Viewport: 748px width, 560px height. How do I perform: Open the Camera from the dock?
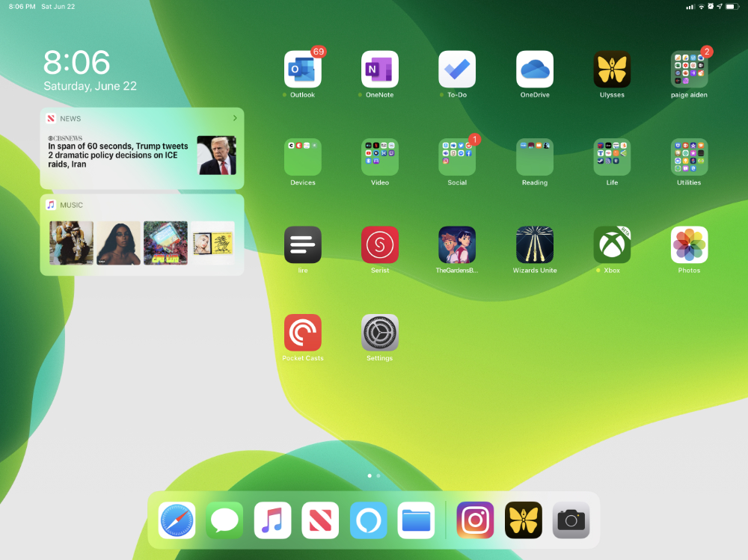pyautogui.click(x=571, y=520)
